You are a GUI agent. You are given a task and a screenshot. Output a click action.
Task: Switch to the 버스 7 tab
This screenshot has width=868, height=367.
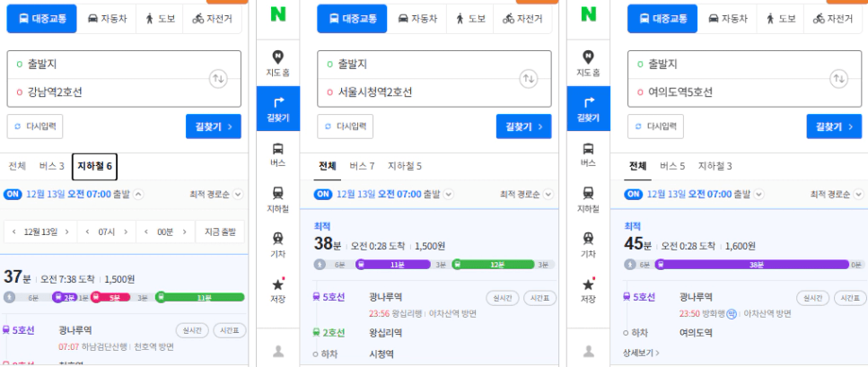[362, 166]
